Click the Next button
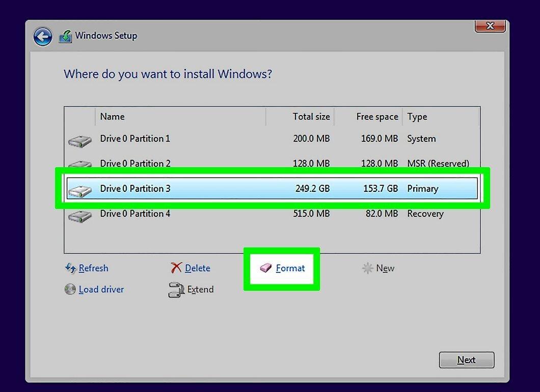The image size is (540, 392). coord(467,360)
